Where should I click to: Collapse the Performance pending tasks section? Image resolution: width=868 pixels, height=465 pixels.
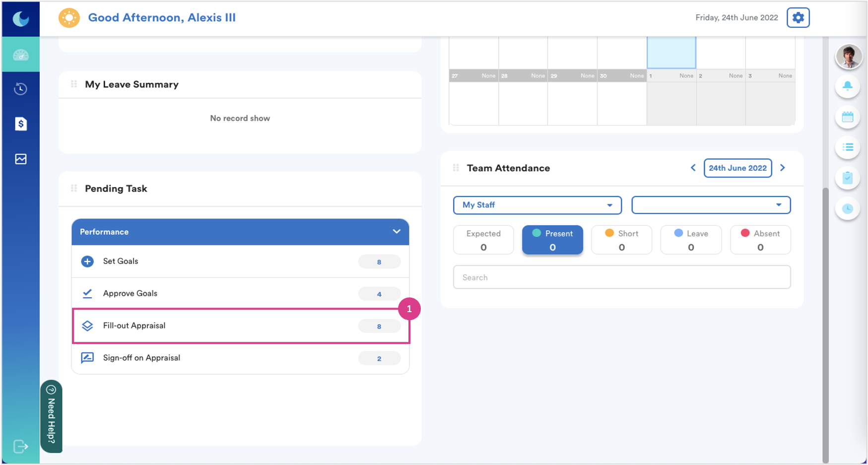pyautogui.click(x=397, y=231)
